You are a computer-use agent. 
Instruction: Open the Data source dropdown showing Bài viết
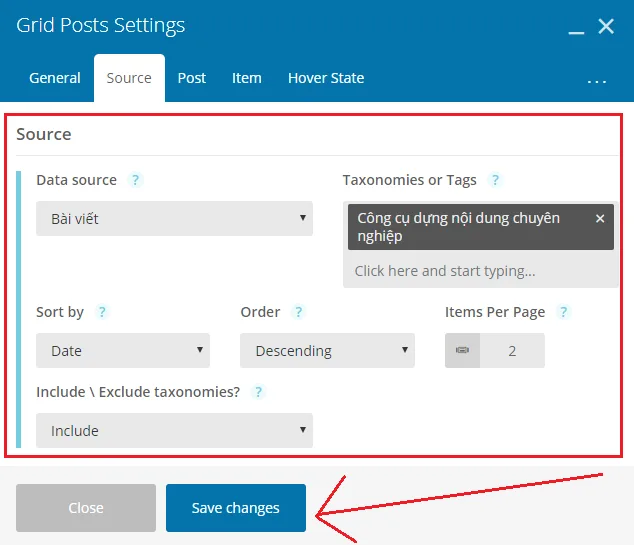(x=174, y=219)
